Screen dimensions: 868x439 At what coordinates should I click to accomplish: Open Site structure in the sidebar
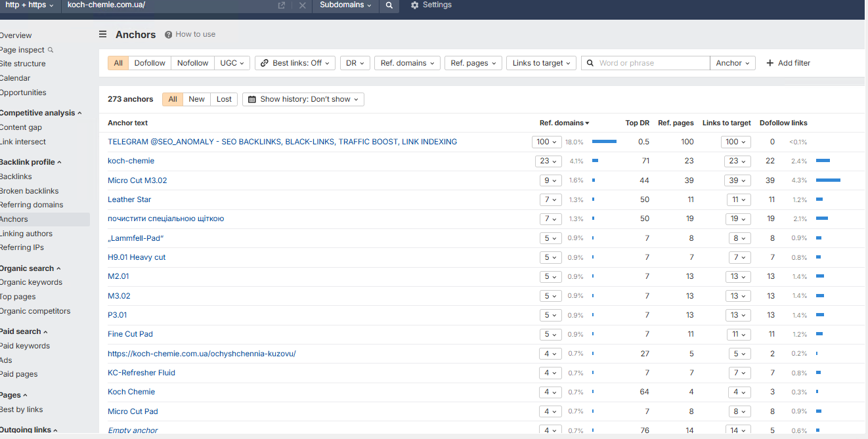(23, 64)
